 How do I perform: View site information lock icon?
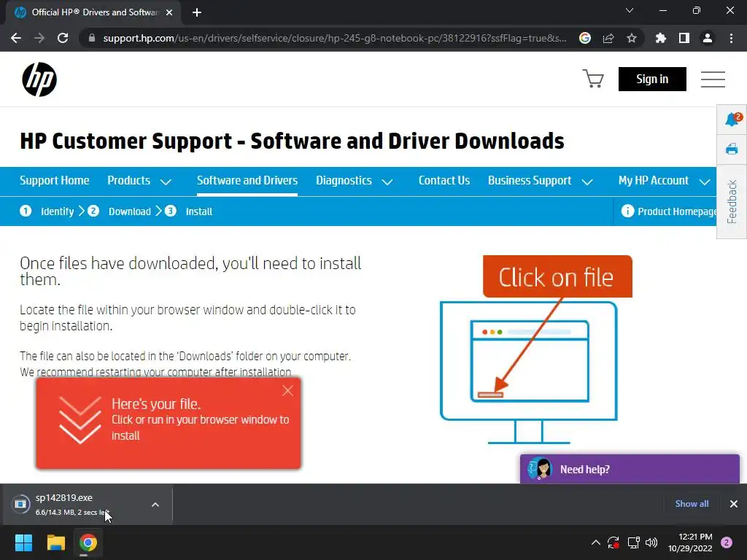[92, 38]
